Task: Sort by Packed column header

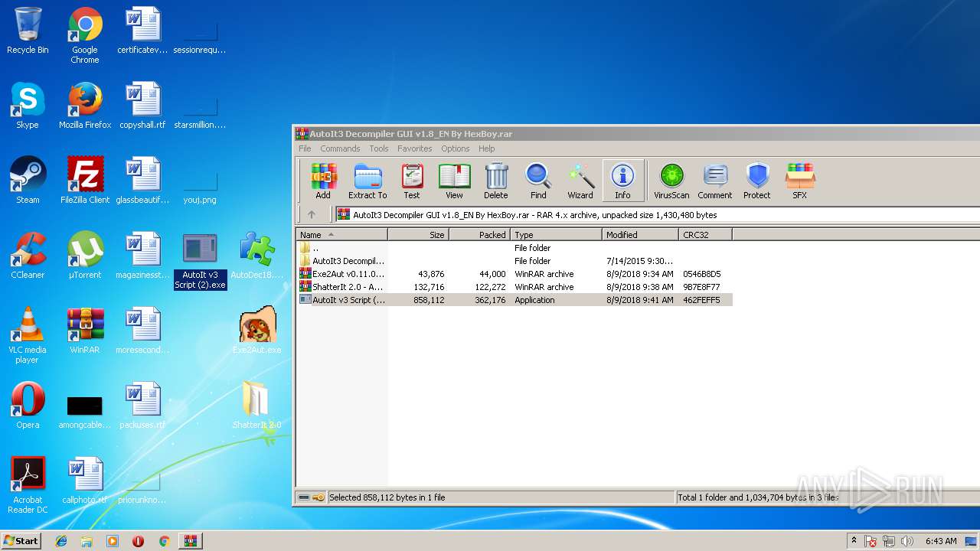Action: click(479, 235)
